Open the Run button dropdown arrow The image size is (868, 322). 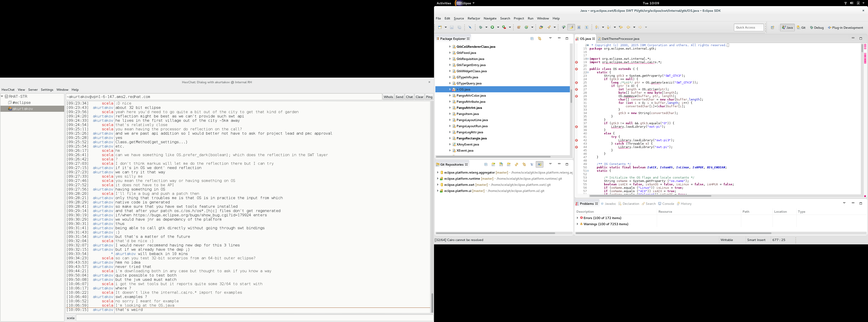click(x=498, y=27)
